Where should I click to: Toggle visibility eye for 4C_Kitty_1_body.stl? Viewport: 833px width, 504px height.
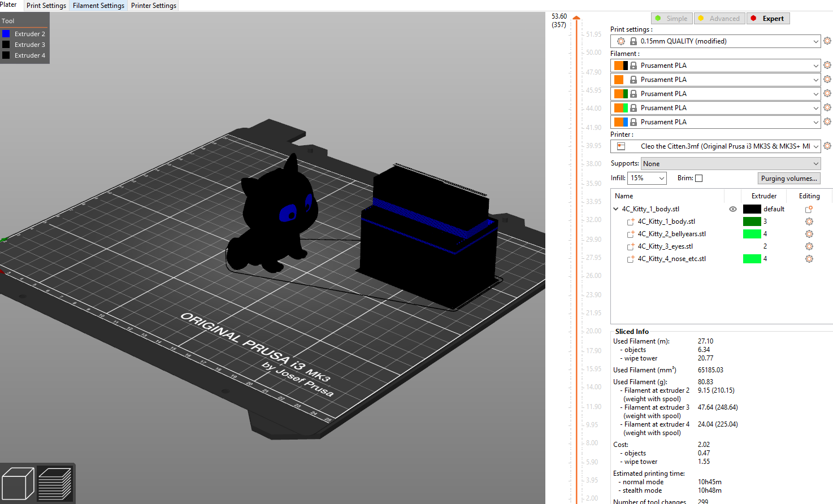tap(733, 209)
